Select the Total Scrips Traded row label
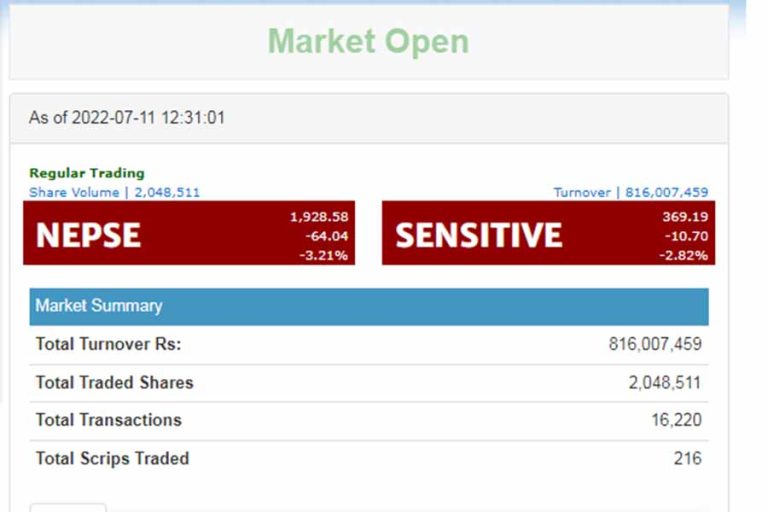Screen dimensions: 768x512 [112, 459]
